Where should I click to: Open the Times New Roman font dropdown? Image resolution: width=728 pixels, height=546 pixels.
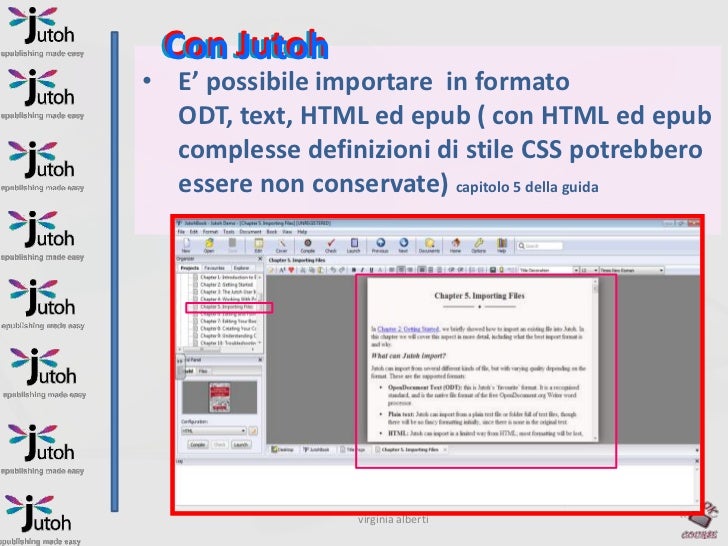click(631, 270)
